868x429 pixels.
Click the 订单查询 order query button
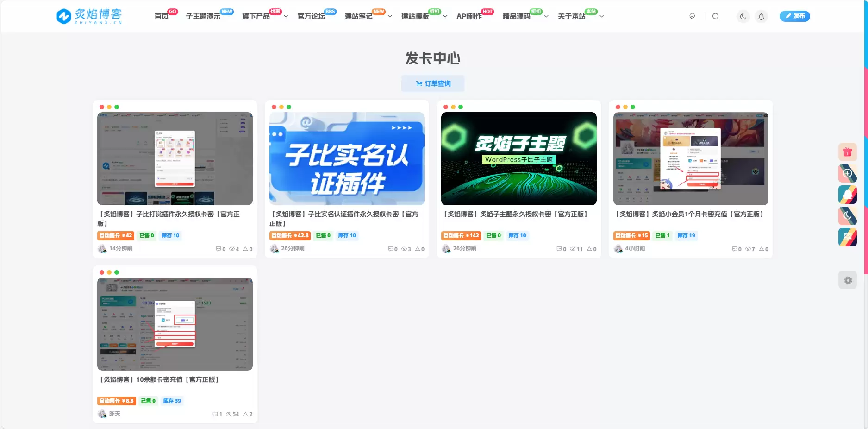[x=433, y=83]
